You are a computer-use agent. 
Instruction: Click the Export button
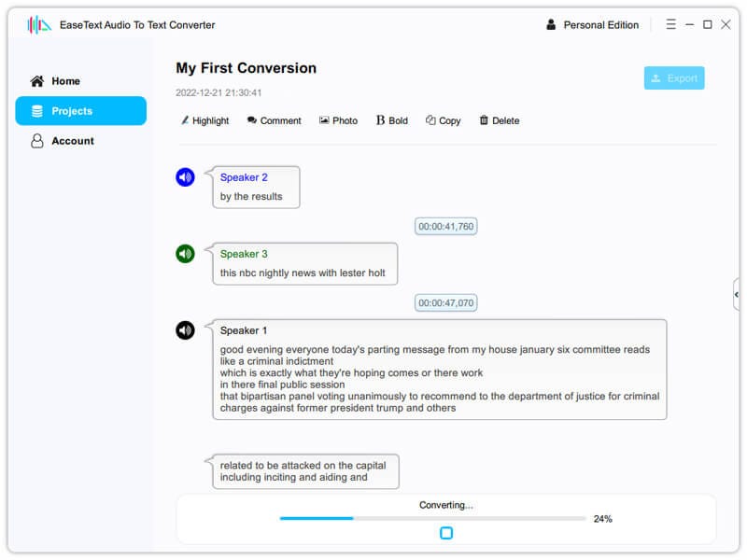[x=674, y=78]
